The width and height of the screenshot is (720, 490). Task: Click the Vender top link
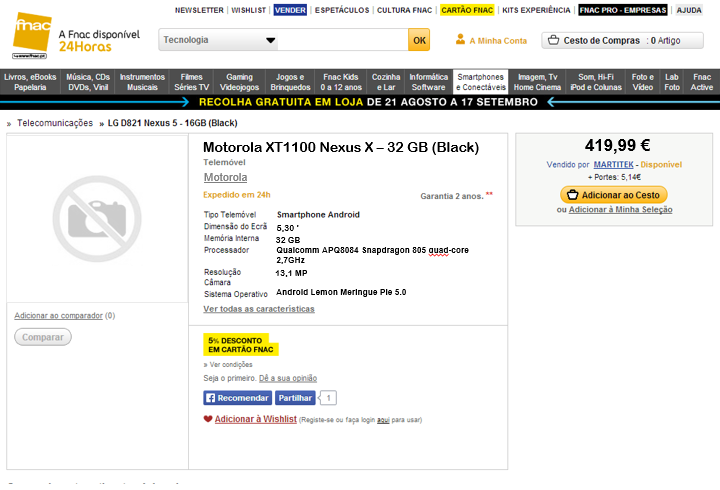click(x=290, y=10)
